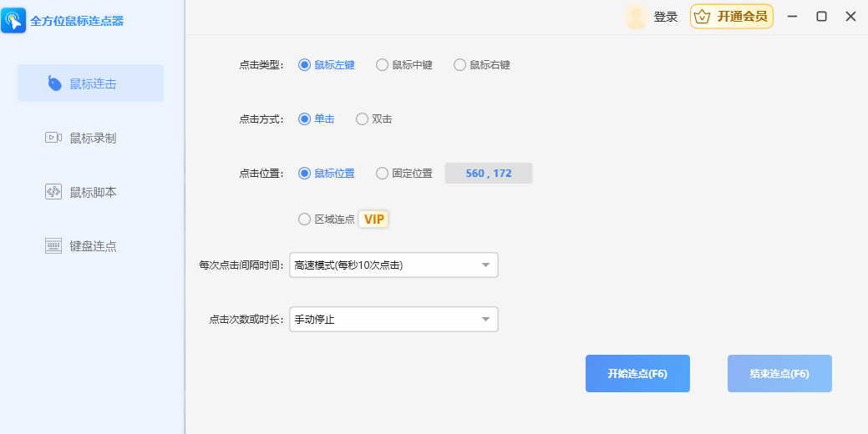This screenshot has width=868, height=434.
Task: Click the code script icon beside 鼠标脚本
Action: [53, 192]
